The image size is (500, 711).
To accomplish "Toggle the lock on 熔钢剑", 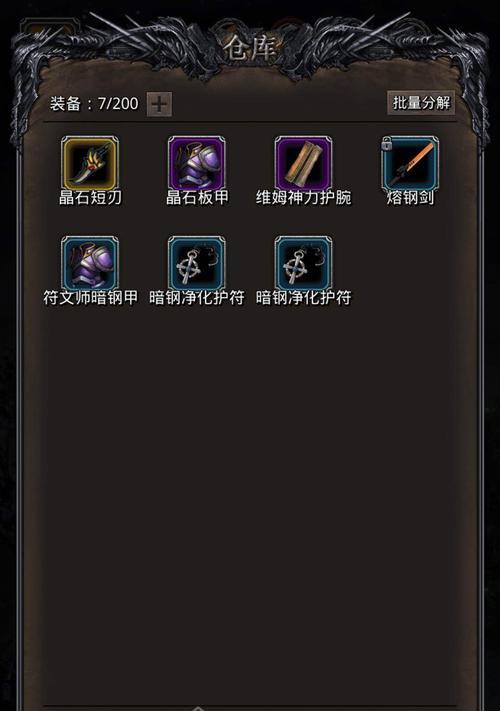I will (387, 144).
